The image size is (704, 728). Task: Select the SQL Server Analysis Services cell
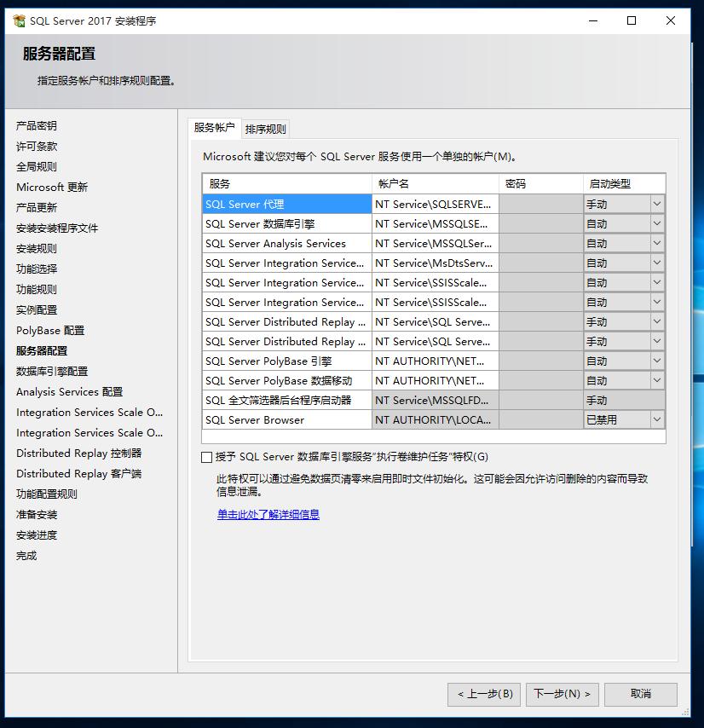(x=286, y=243)
